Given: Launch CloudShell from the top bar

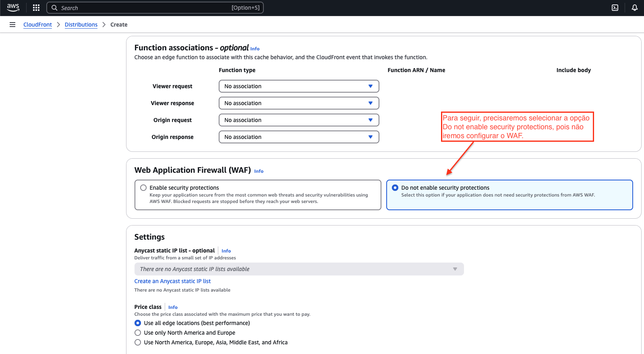Looking at the screenshot, I should pos(615,8).
